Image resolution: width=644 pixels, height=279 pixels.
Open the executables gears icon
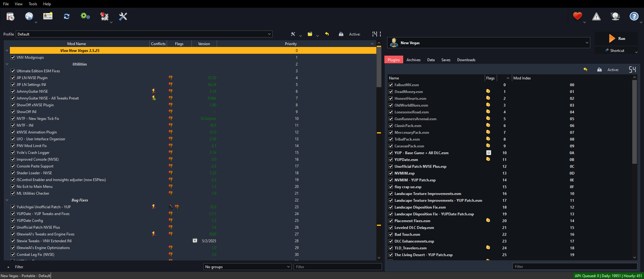coord(85,16)
